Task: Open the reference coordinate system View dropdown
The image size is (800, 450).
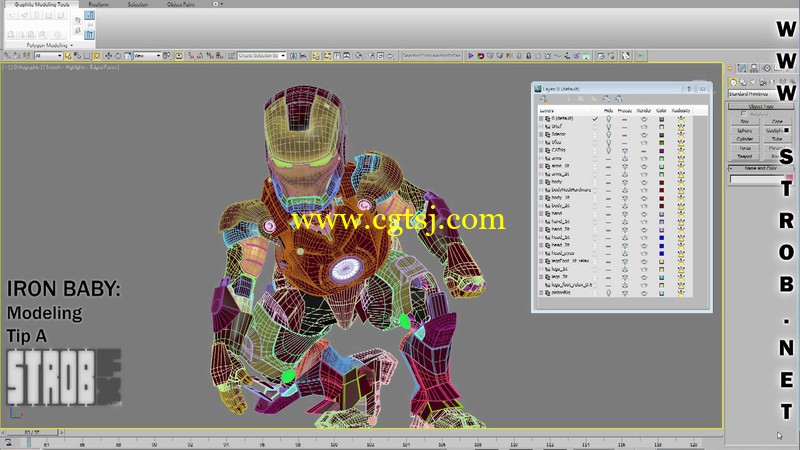Action: (147, 56)
